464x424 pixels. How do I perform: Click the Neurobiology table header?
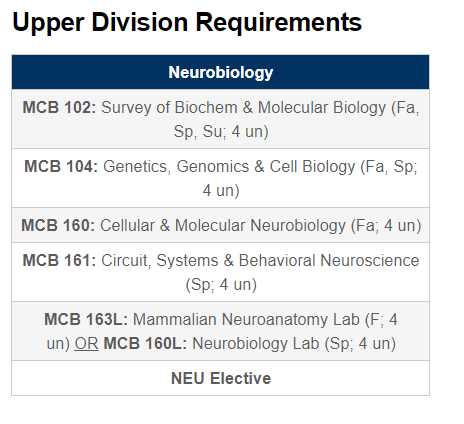(220, 72)
